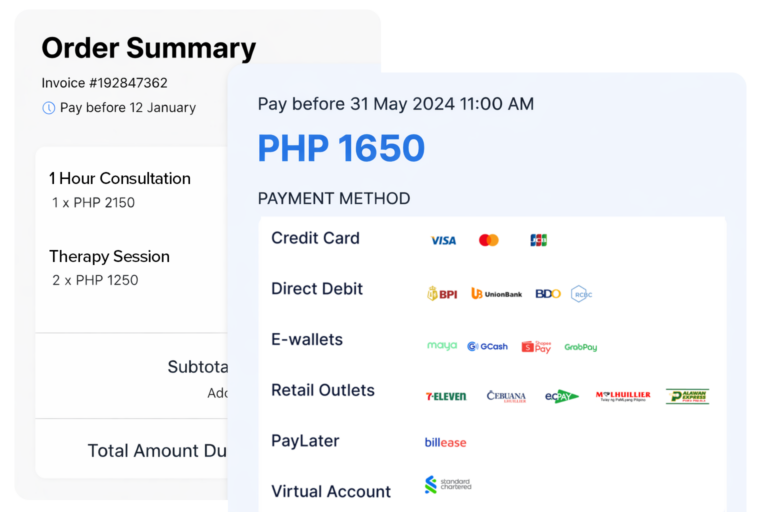768x512 pixels.
Task: Choose the JCB card icon
Action: pyautogui.click(x=538, y=240)
